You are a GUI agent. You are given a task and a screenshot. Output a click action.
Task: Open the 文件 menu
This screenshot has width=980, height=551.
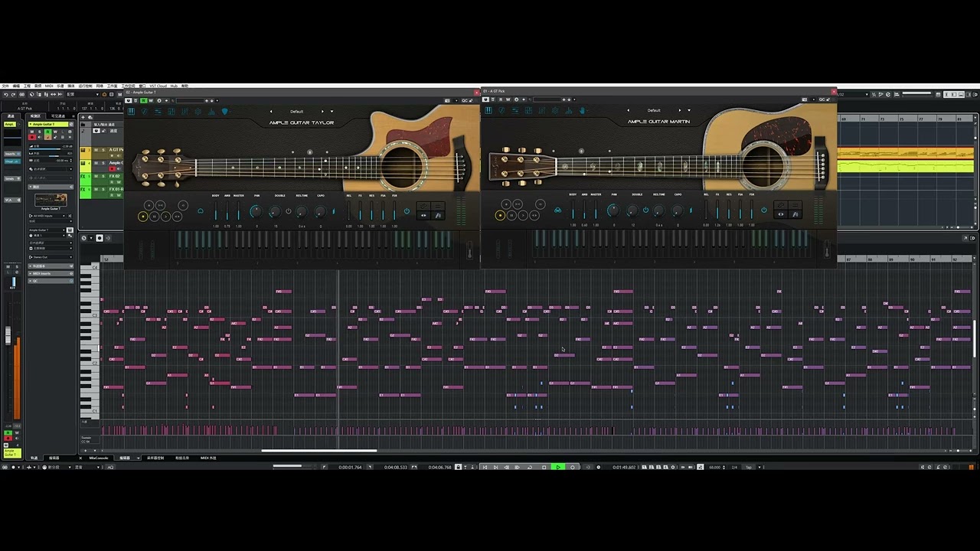5,86
